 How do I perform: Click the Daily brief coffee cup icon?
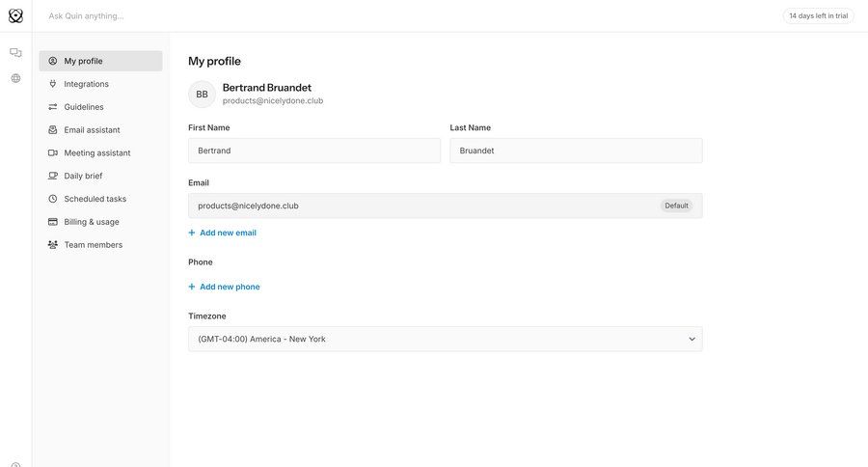point(53,176)
